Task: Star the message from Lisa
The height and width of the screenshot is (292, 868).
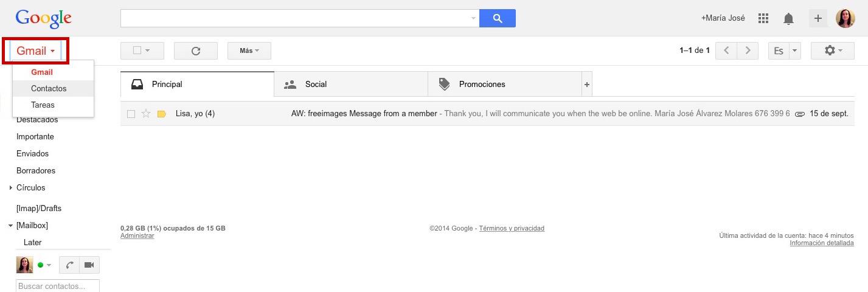Action: click(x=146, y=114)
